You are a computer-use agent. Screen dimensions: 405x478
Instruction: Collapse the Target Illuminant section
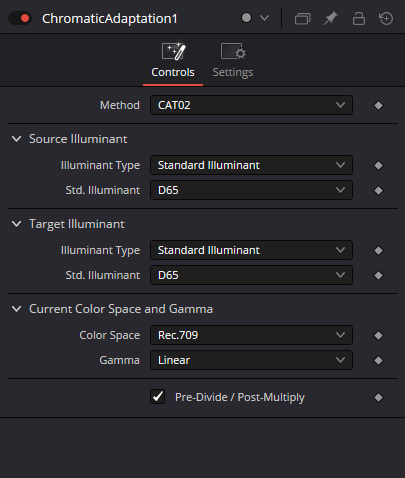click(16, 224)
